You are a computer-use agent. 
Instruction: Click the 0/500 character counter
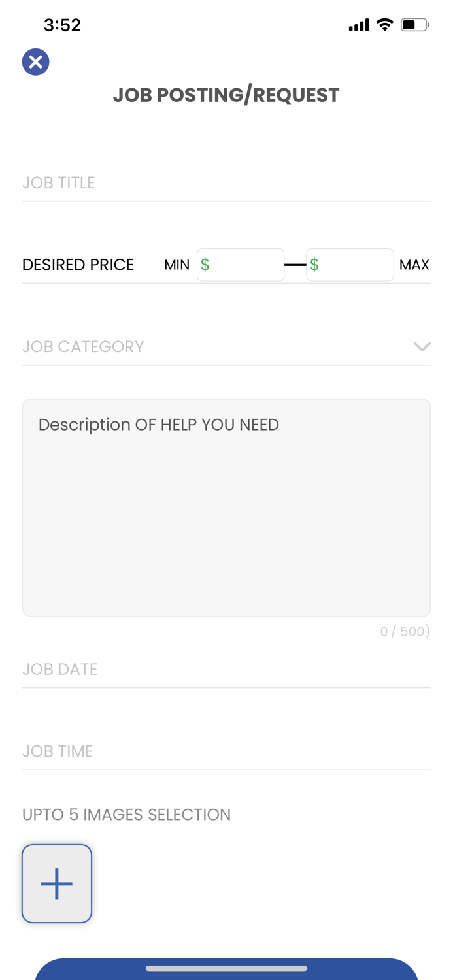(x=405, y=630)
